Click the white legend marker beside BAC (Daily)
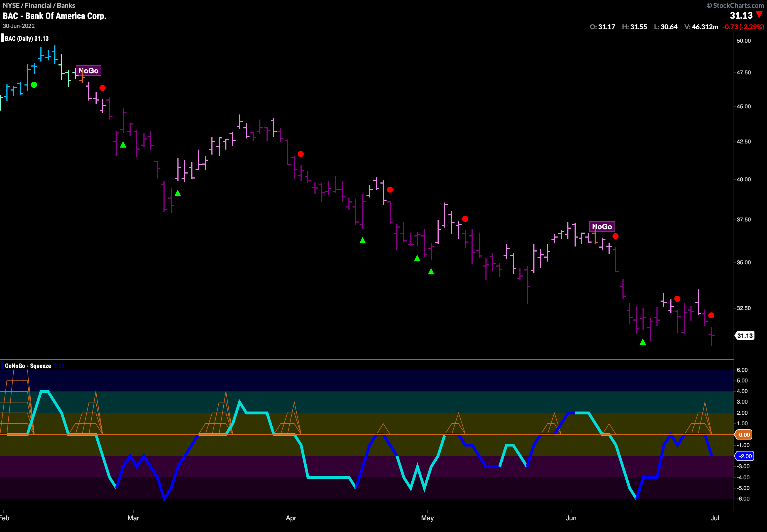The width and height of the screenshot is (767, 532). tap(2, 38)
